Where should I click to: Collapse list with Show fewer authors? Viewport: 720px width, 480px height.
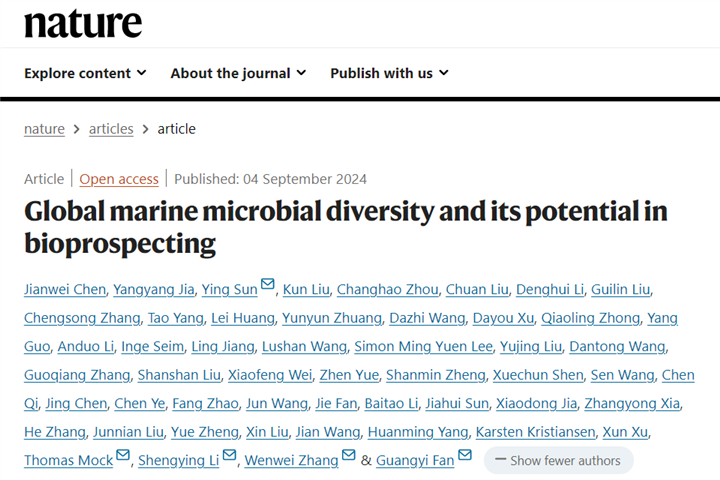pyautogui.click(x=558, y=460)
